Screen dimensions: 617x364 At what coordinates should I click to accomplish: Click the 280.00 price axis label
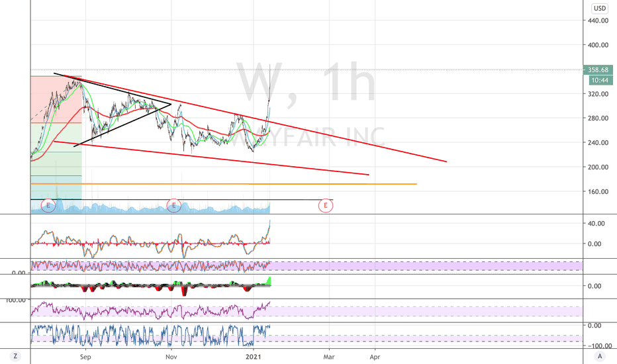coord(598,118)
